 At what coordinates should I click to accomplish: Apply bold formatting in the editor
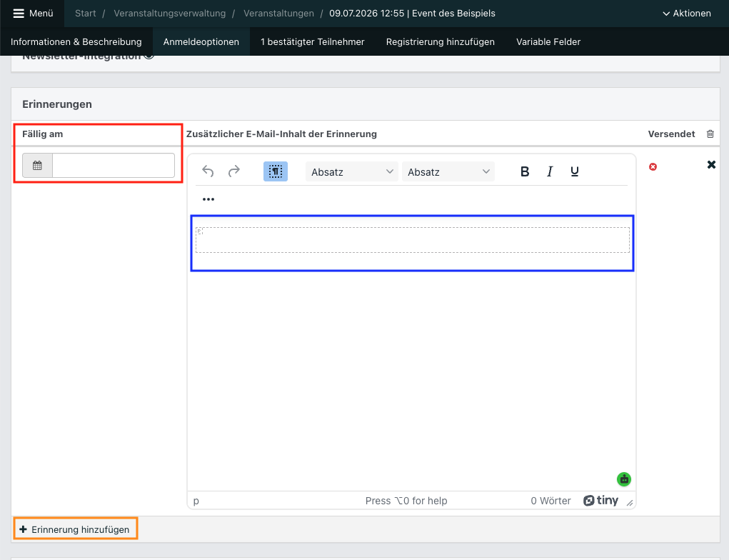point(525,171)
